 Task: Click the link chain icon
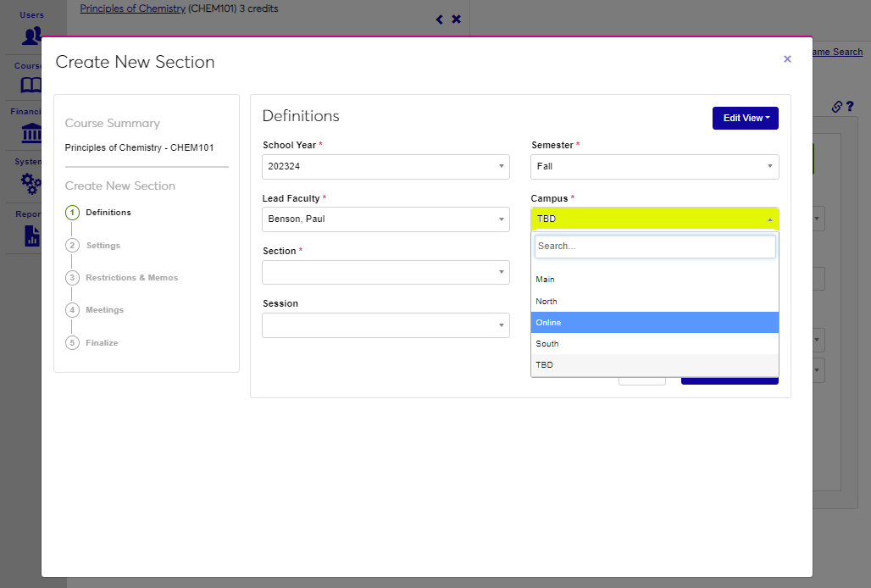point(836,107)
